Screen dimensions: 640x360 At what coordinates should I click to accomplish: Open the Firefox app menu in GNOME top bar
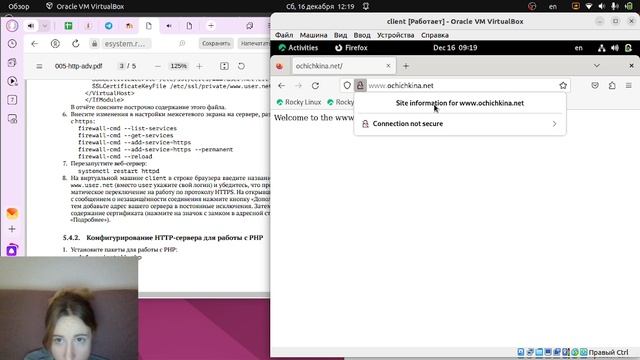(x=351, y=48)
